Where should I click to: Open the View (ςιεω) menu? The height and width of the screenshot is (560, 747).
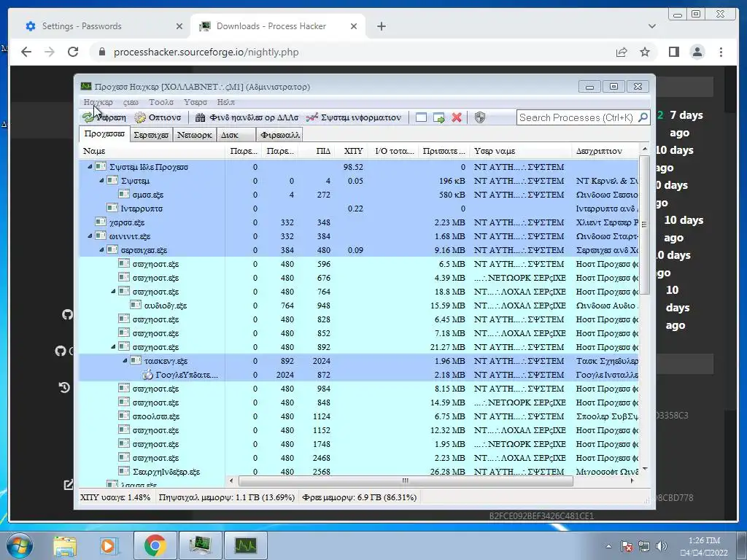[x=131, y=102]
